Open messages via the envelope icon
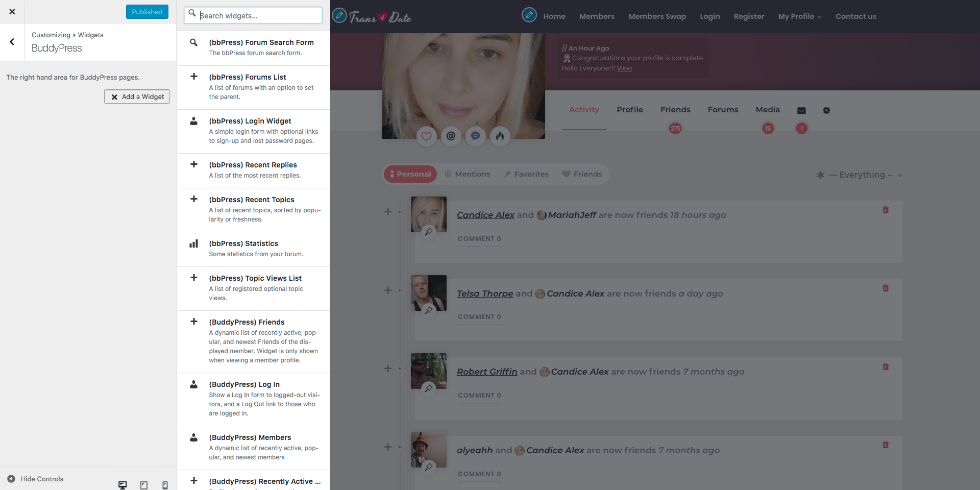This screenshot has width=980, height=490. (x=801, y=111)
